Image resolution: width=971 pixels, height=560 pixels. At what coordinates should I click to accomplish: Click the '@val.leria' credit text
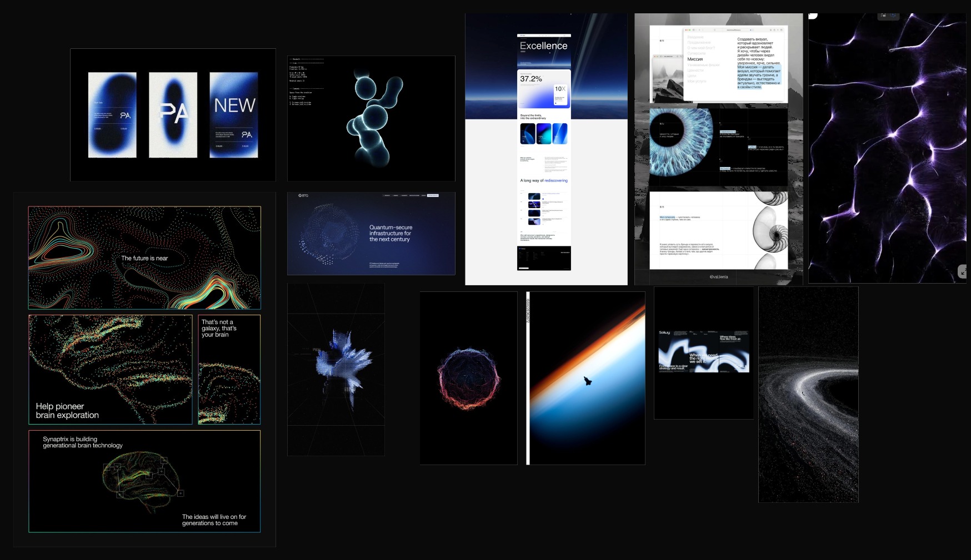[x=719, y=277]
